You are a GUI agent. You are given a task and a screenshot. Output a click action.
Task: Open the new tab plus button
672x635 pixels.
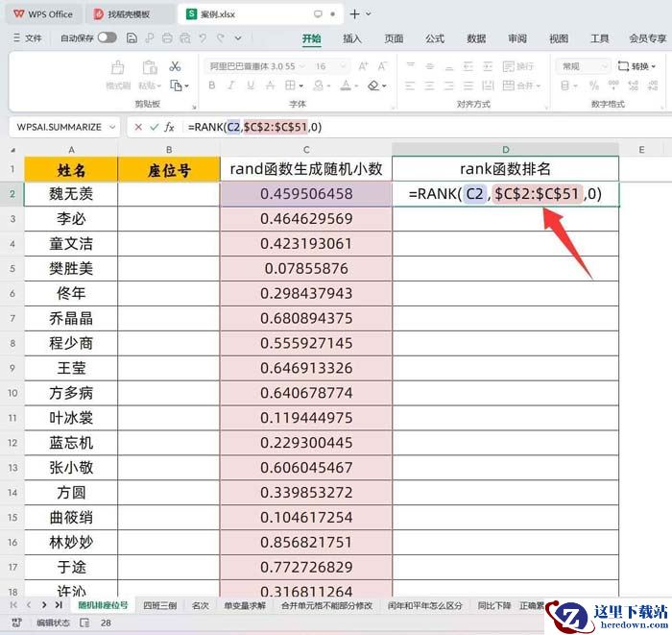(355, 14)
